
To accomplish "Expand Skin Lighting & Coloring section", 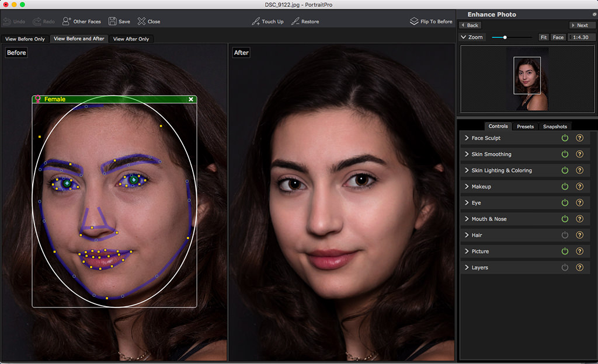I will 467,170.
